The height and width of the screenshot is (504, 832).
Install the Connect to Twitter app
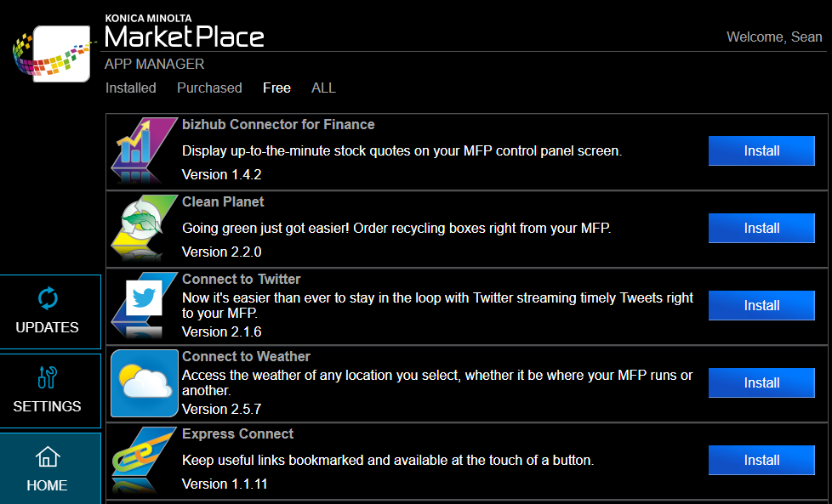coord(761,305)
